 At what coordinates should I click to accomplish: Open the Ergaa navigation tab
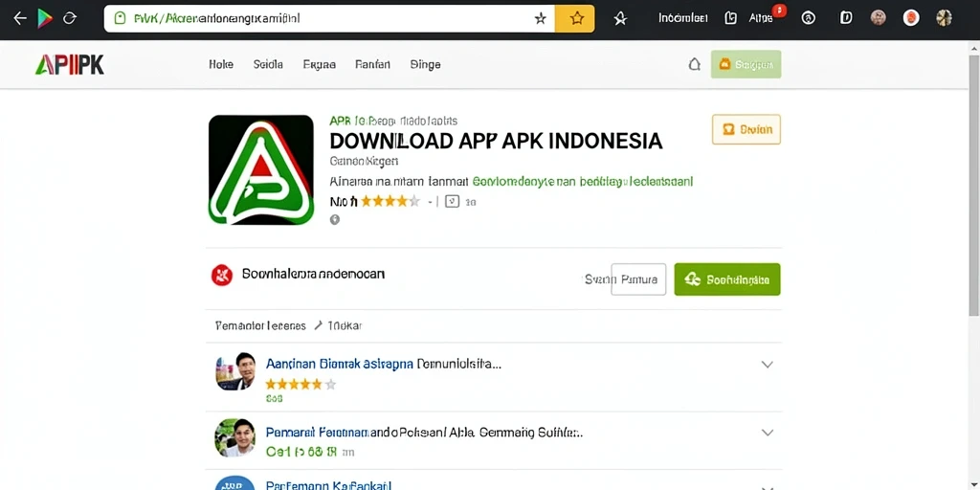pyautogui.click(x=319, y=64)
